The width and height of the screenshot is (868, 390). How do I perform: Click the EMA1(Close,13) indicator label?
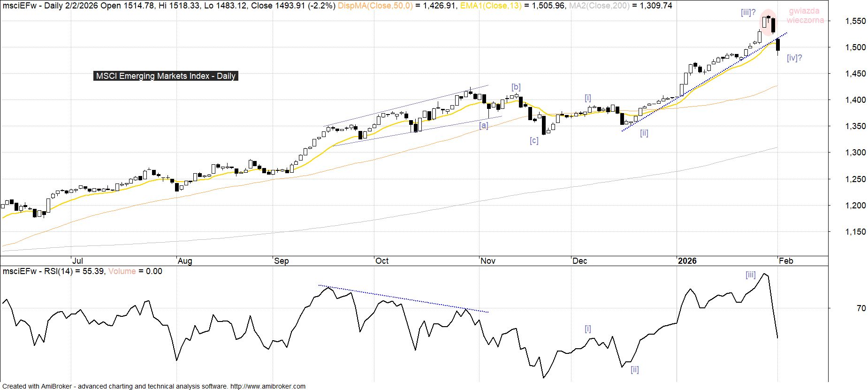(489, 6)
